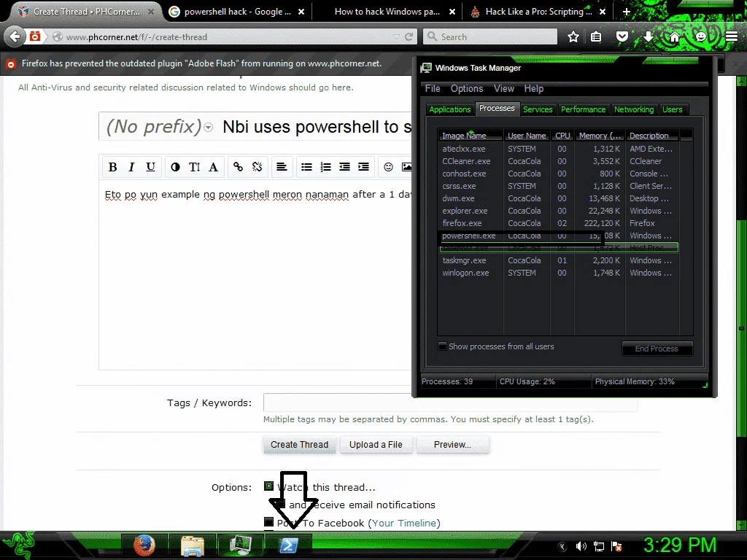The height and width of the screenshot is (560, 747).
Task: Select explorer.exe process row
Action: tap(558, 211)
